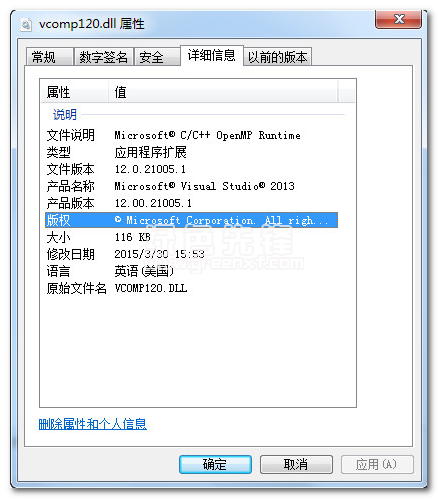Select the 产品版本 row
The height and width of the screenshot is (499, 438).
pyautogui.click(x=191, y=203)
